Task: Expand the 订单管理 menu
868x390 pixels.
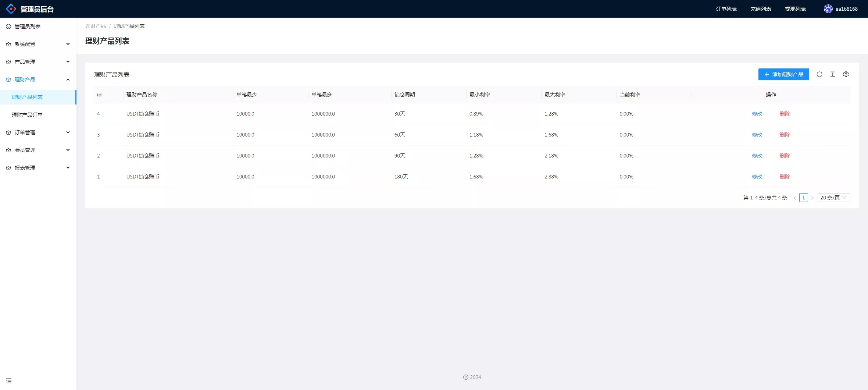Action: [38, 132]
